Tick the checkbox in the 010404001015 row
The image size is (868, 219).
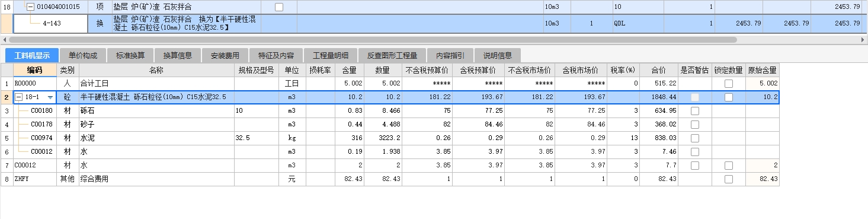279,7
